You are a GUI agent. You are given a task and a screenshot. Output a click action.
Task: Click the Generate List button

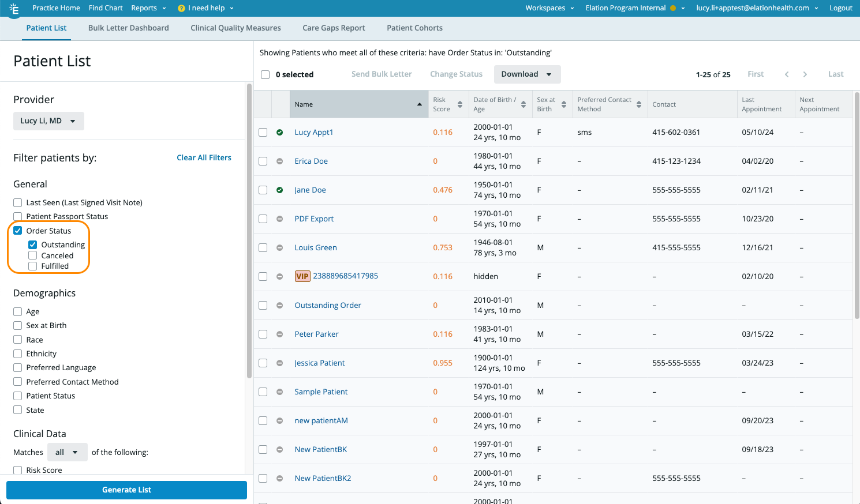(126, 490)
